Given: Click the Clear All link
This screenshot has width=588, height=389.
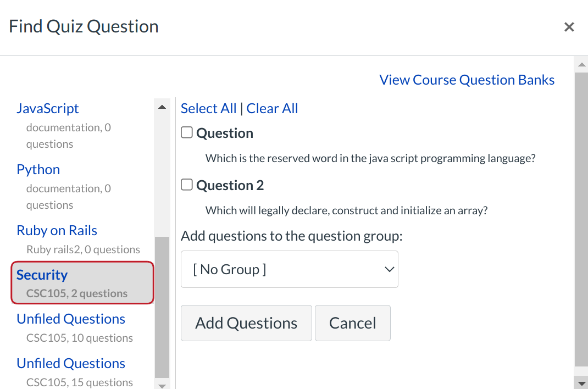Looking at the screenshot, I should (272, 108).
